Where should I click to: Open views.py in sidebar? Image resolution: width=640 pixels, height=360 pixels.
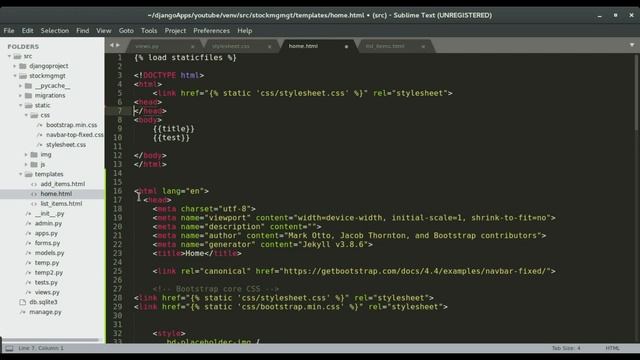tap(47, 292)
